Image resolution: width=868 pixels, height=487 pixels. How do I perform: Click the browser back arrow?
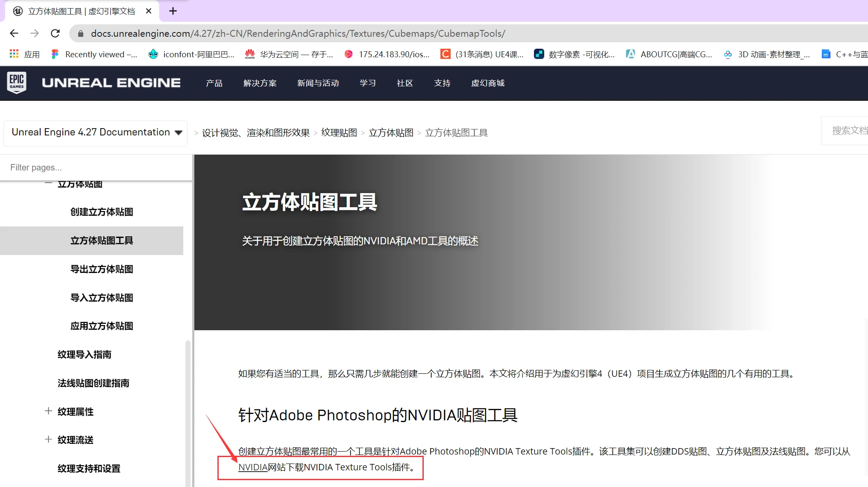(x=14, y=33)
